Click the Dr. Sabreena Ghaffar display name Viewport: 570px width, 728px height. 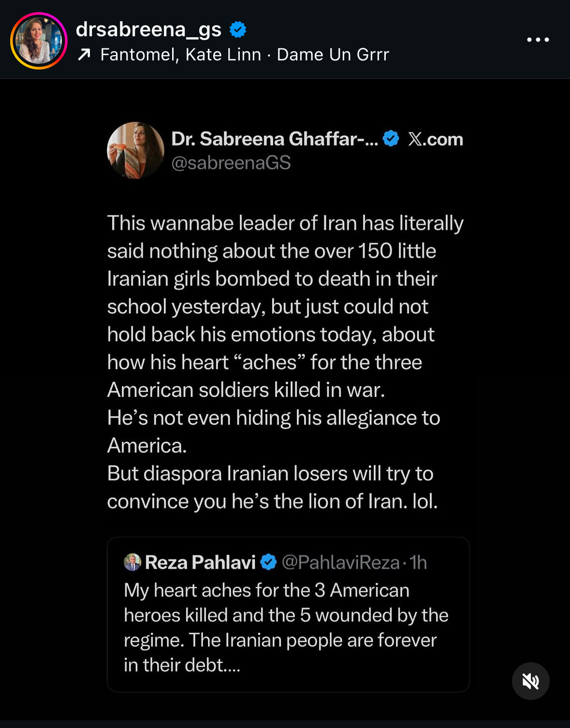click(275, 139)
